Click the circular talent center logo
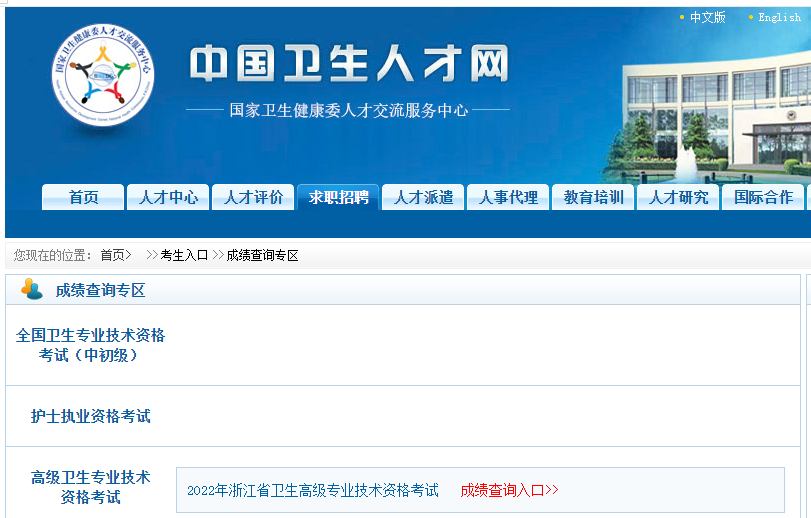 (103, 75)
